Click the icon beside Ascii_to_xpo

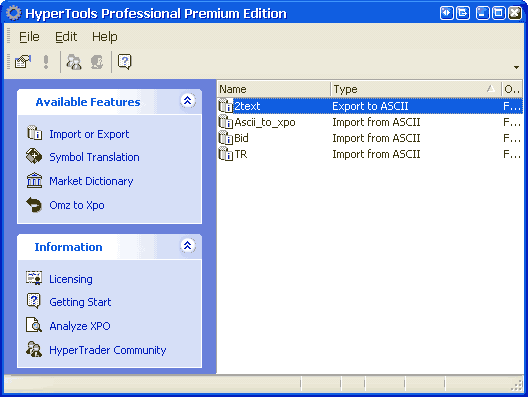click(226, 122)
